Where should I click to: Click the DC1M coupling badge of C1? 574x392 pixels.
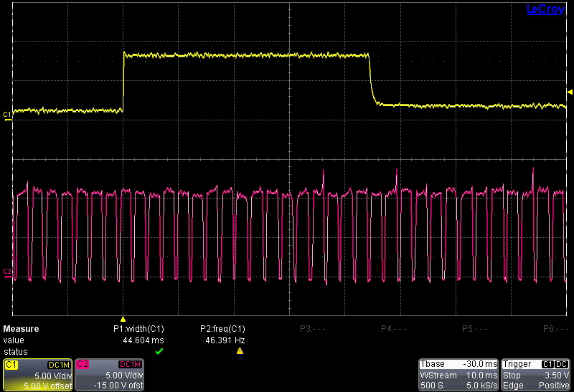click(x=59, y=365)
